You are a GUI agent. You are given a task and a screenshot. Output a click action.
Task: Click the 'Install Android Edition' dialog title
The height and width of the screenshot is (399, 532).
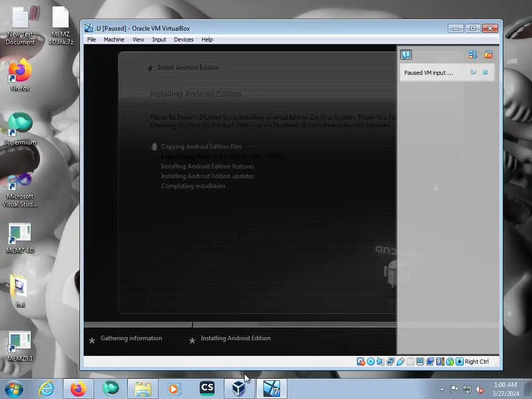pyautogui.click(x=188, y=68)
